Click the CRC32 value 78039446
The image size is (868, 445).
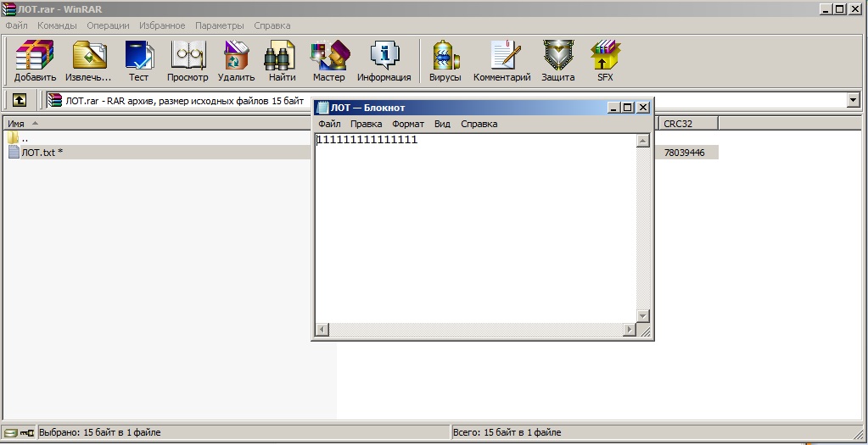[x=684, y=153]
